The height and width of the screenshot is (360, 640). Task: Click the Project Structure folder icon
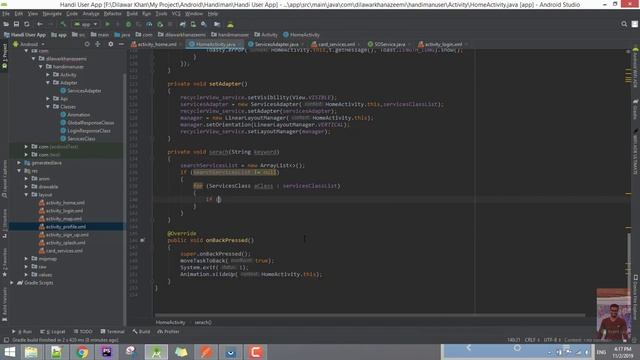coord(217,24)
